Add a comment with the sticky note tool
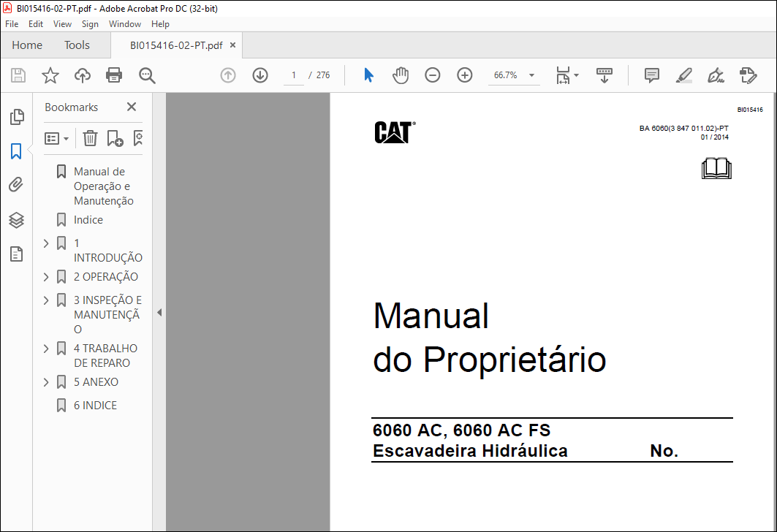 [x=651, y=75]
